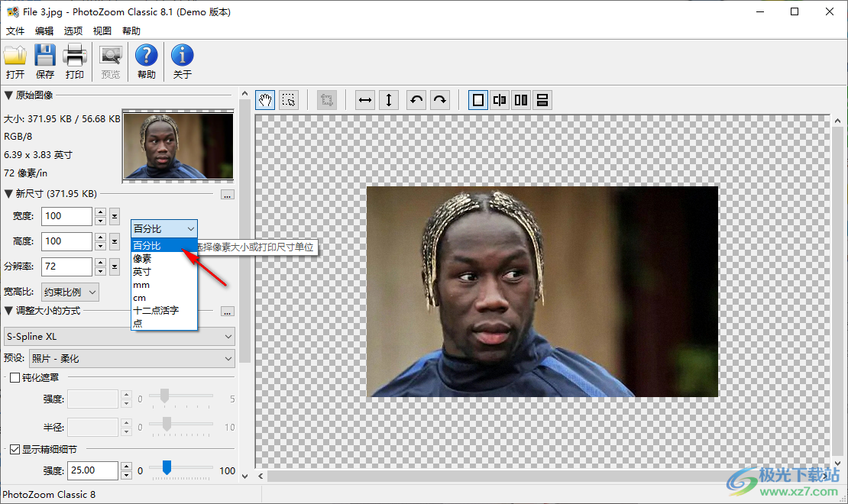Click left panel scrollbar down arrow
This screenshot has height=504, width=848.
pos(244,477)
